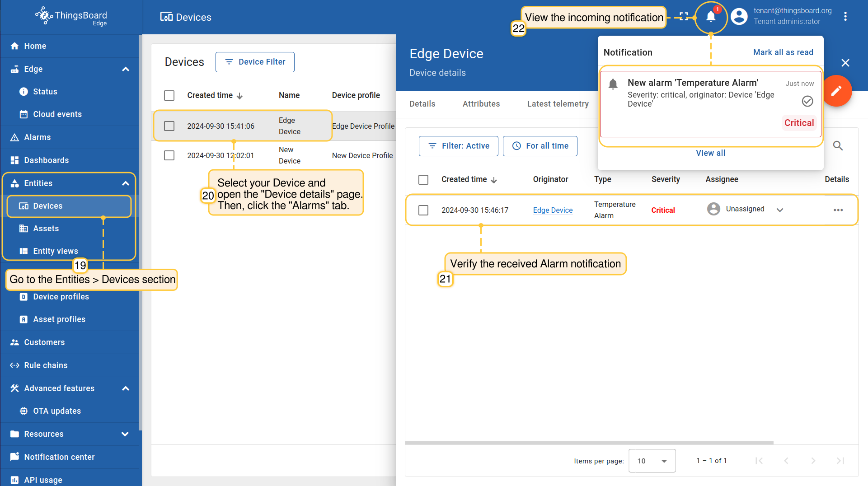
Task: Mark Temperature Alarm notification as read
Action: (x=807, y=101)
